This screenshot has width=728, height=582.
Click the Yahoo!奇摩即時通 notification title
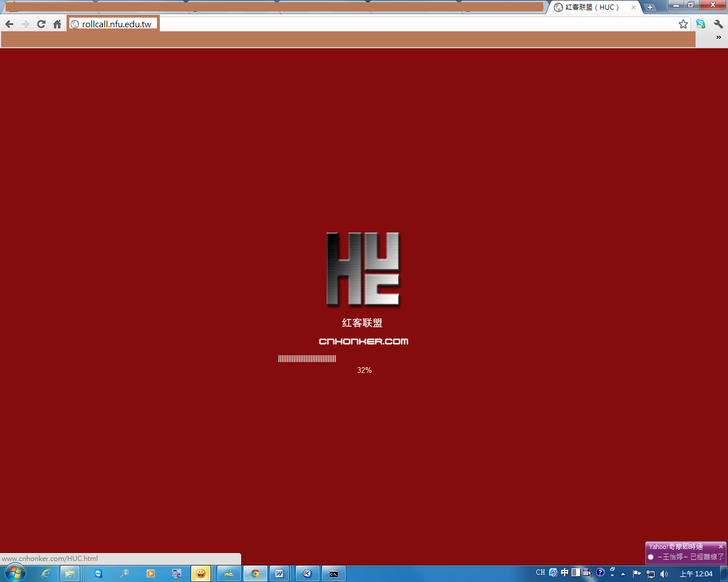point(676,547)
